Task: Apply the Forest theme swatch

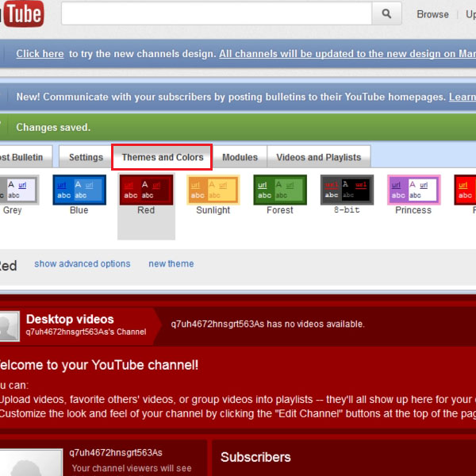Action: [280, 190]
